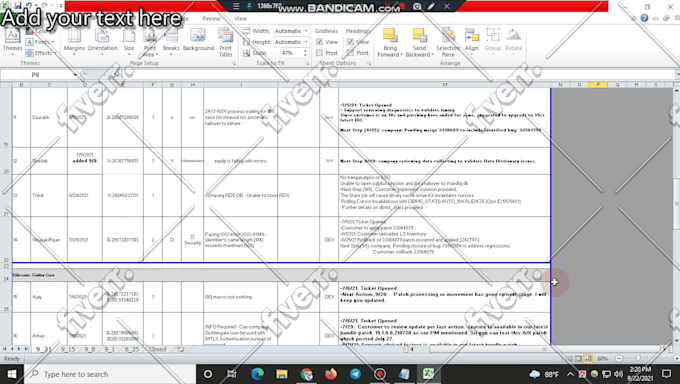
Task: Click the Scale spinner arrows
Action: coord(305,53)
